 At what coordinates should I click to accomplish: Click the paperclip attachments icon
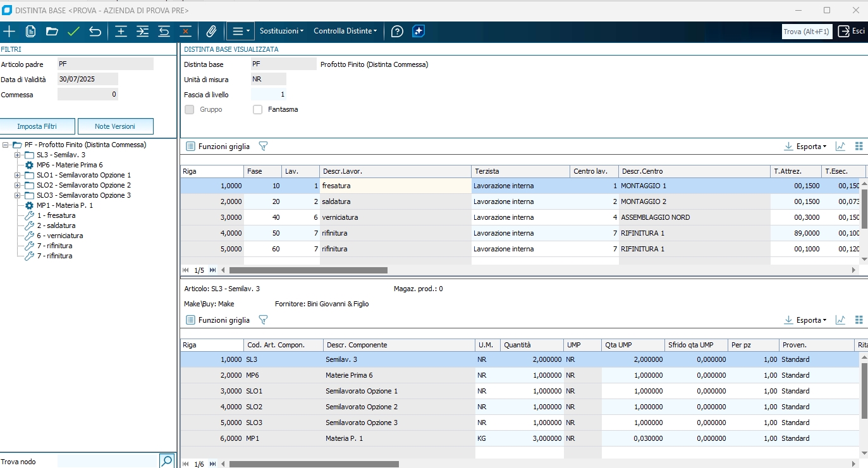coord(211,31)
